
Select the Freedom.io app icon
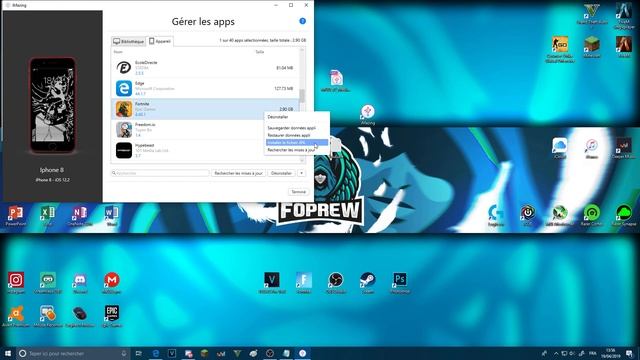(x=124, y=130)
